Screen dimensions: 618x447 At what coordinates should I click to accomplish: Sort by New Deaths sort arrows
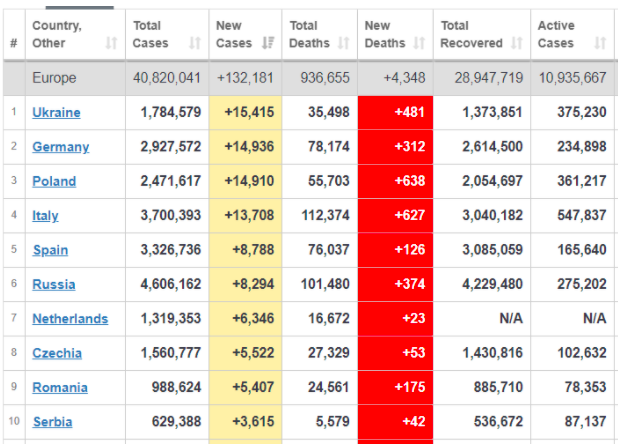[x=419, y=43]
